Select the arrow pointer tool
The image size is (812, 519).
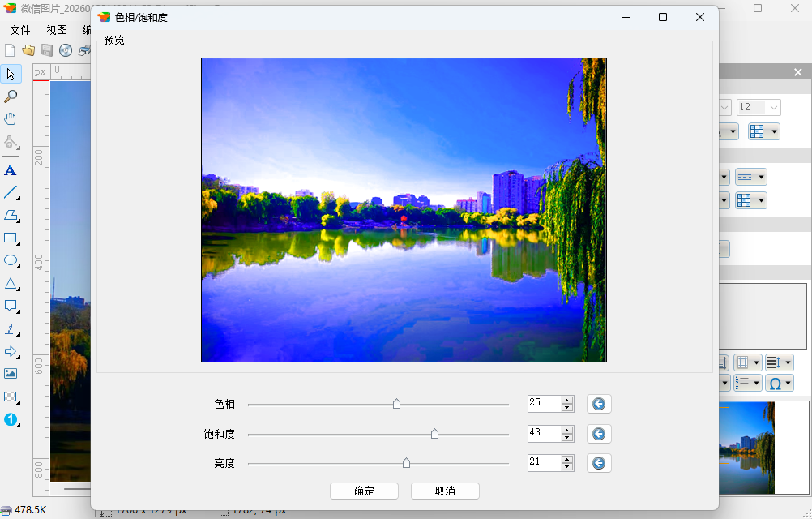coord(11,74)
